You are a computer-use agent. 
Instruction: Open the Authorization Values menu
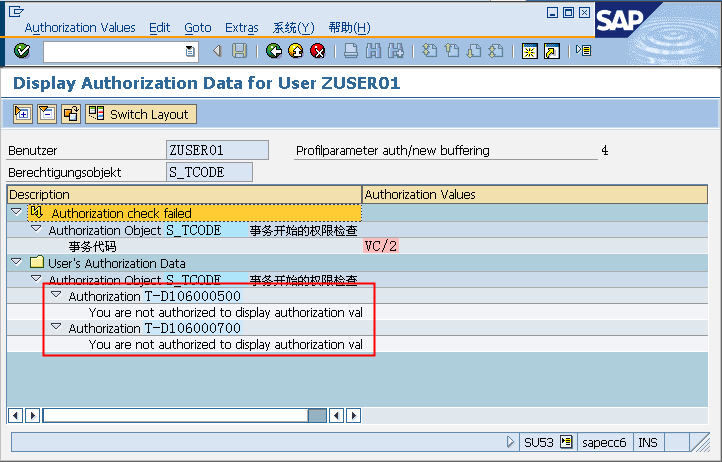tap(80, 28)
